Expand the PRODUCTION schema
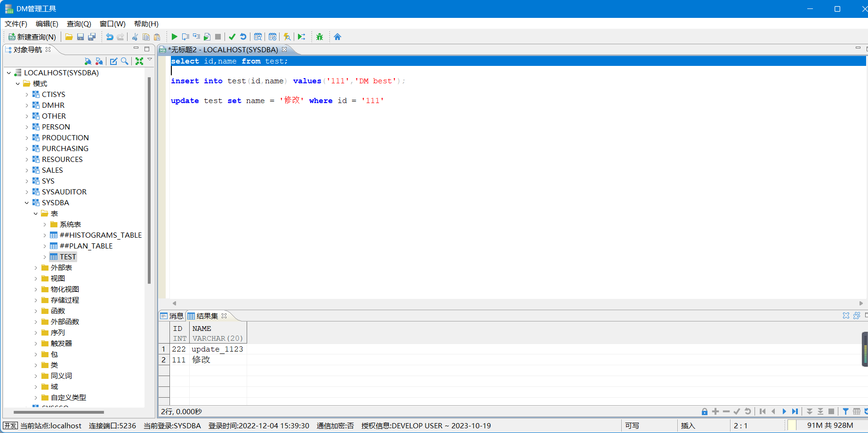 [x=27, y=138]
